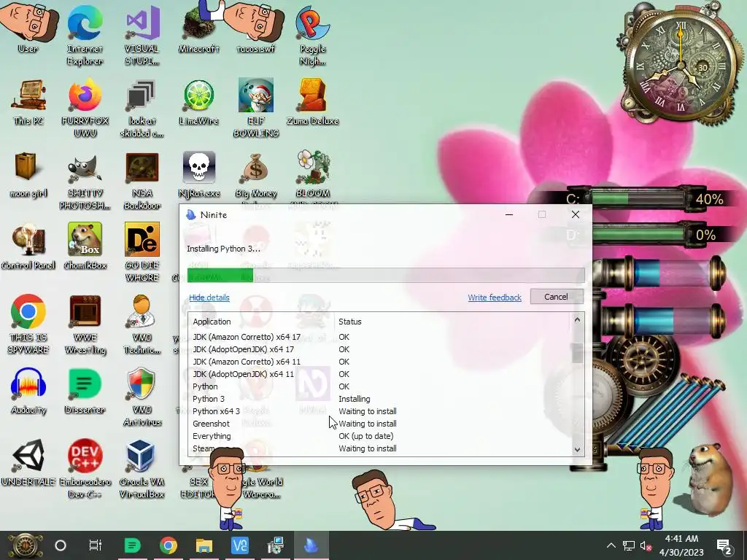Image resolution: width=747 pixels, height=560 pixels.
Task: Click the Start button on the taskbar
Action: 25,545
